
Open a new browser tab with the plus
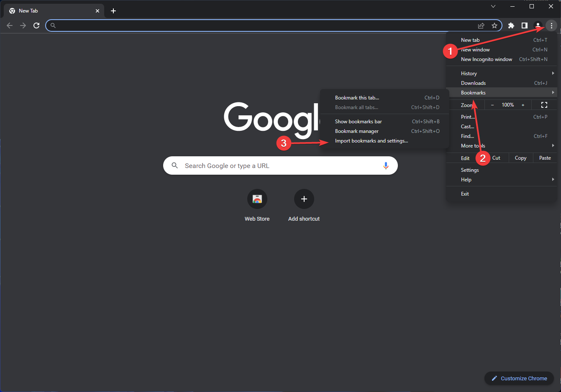coord(113,10)
